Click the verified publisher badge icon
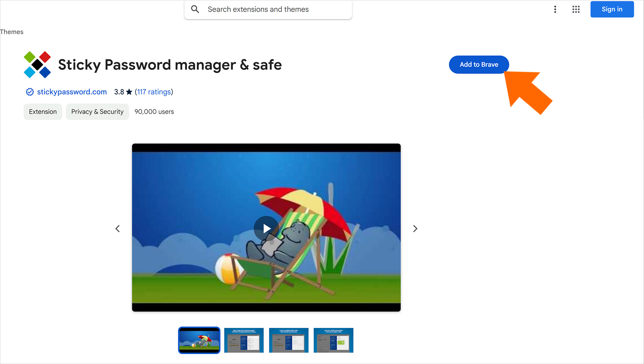The height and width of the screenshot is (364, 644). 30,92
